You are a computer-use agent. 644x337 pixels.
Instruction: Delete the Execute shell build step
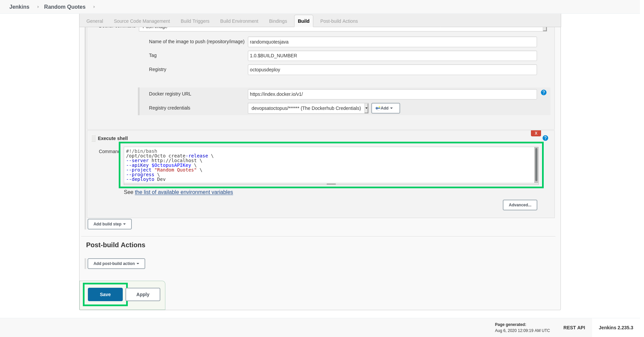536,133
